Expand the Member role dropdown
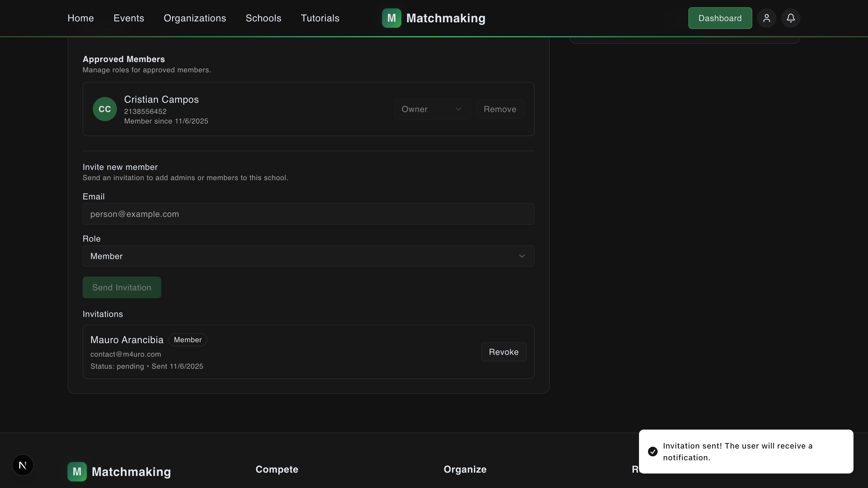 [308, 256]
